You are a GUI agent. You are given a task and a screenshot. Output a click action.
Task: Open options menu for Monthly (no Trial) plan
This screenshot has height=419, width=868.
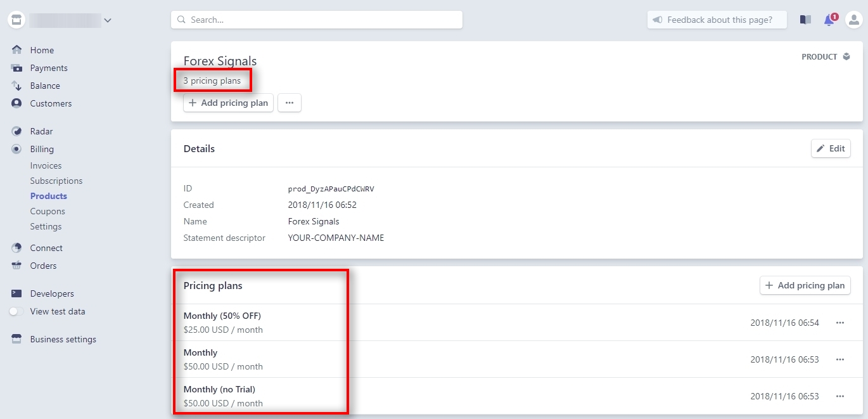coord(840,396)
